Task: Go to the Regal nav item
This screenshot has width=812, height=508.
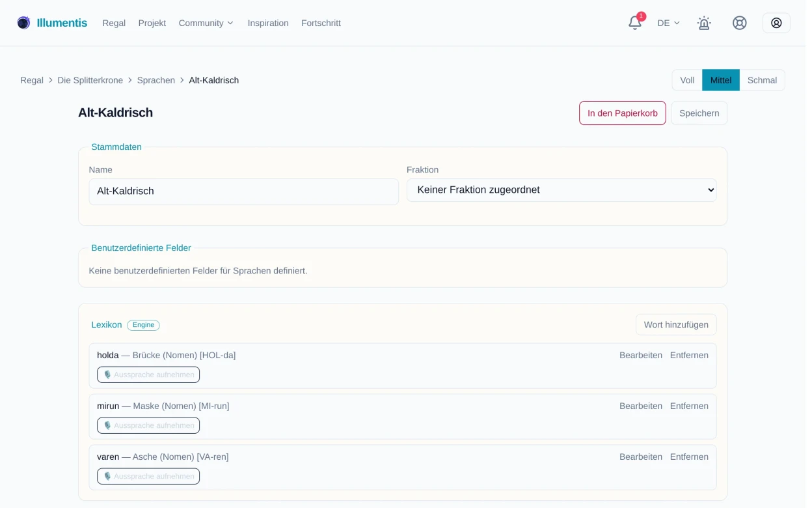Action: point(114,23)
